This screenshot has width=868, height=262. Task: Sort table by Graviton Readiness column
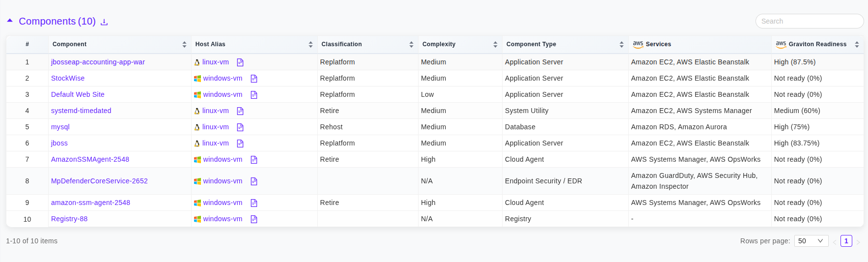857,44
